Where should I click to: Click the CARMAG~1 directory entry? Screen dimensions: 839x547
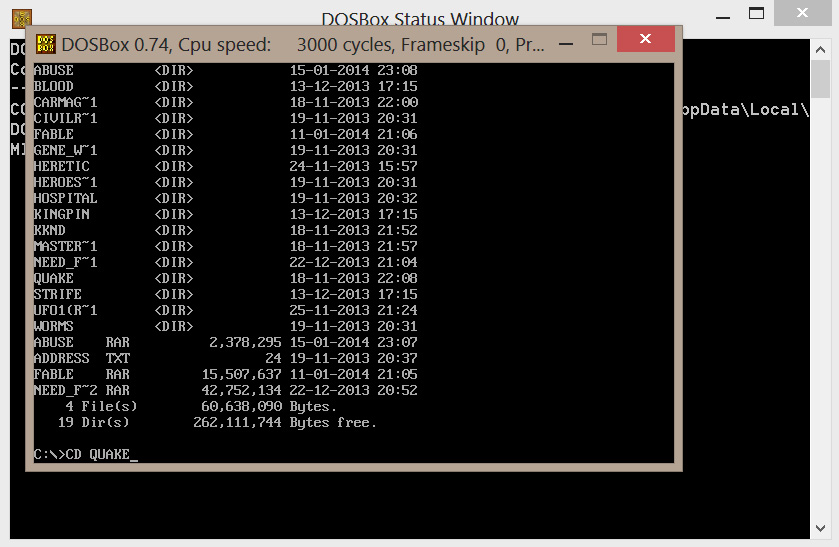pos(225,102)
